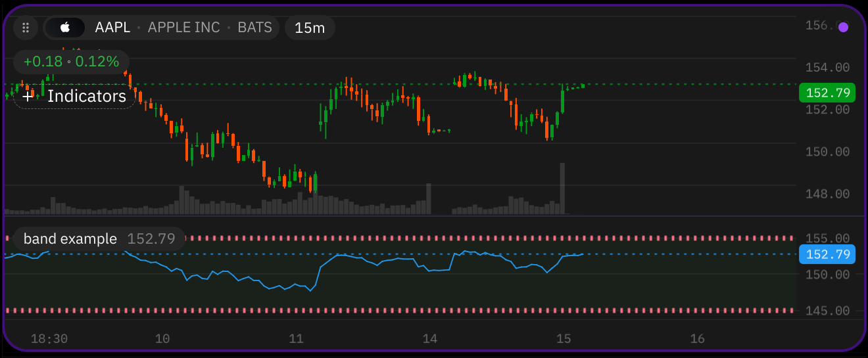Click the 150.00 main price axis label
The height and width of the screenshot is (358, 868).
827,152
